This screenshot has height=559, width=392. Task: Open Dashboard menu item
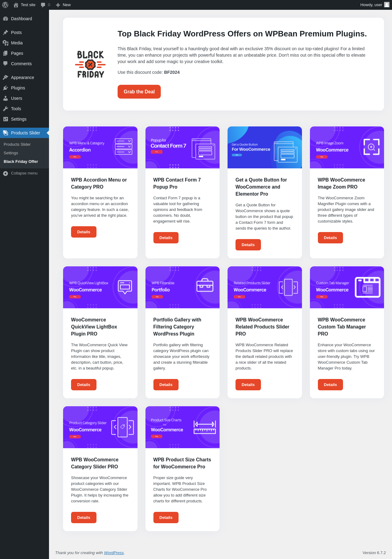[x=24, y=19]
